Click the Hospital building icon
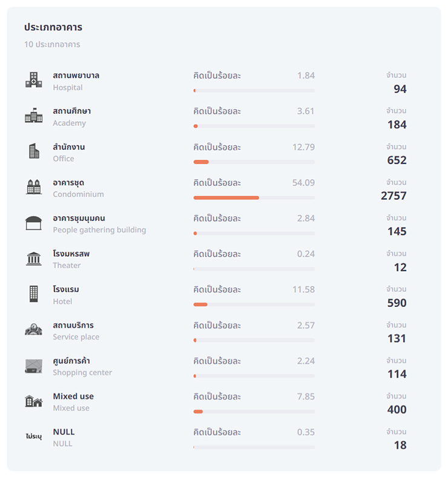The width and height of the screenshot is (448, 477). [33, 80]
